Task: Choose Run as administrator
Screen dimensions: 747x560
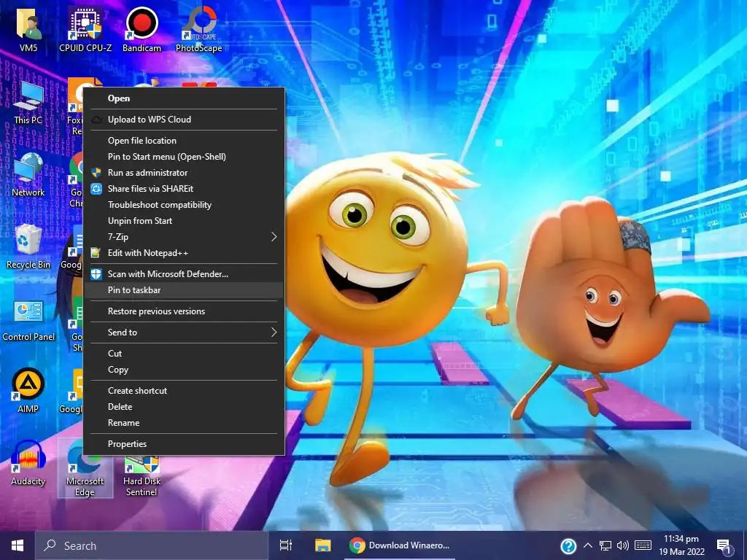Action: coord(184,173)
